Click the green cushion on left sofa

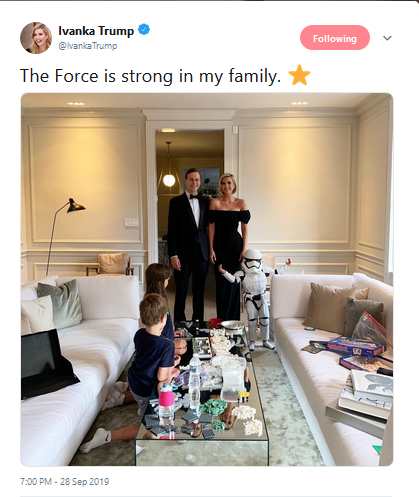[x=60, y=303]
